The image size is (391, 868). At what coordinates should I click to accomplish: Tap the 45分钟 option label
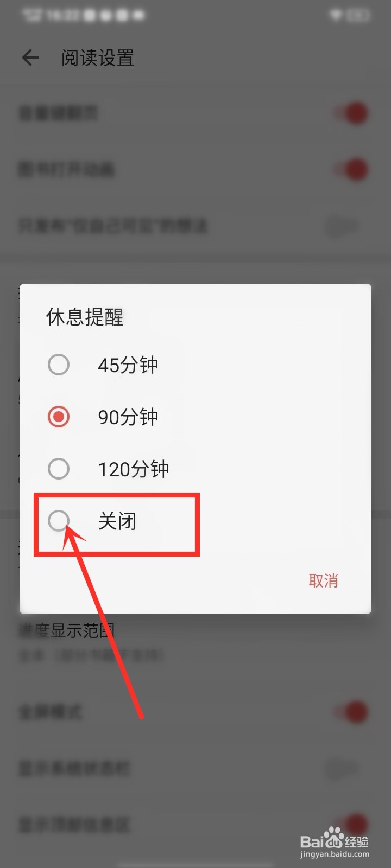tap(128, 365)
